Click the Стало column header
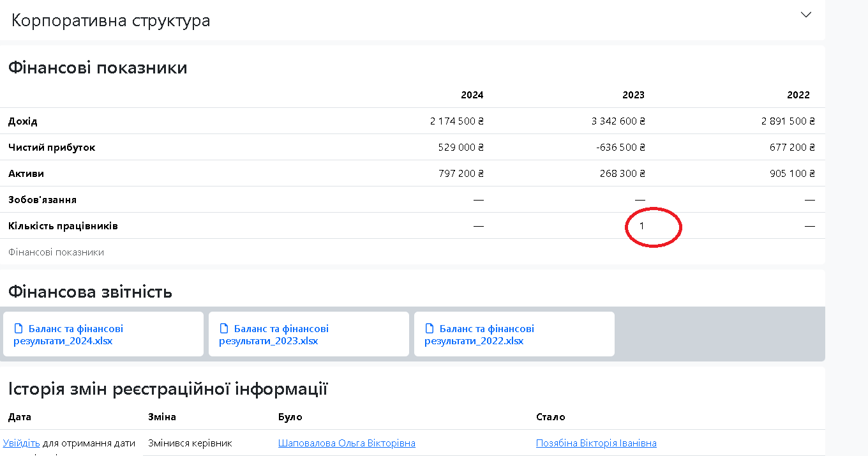Screen dimensions: 868x456 click(x=550, y=417)
